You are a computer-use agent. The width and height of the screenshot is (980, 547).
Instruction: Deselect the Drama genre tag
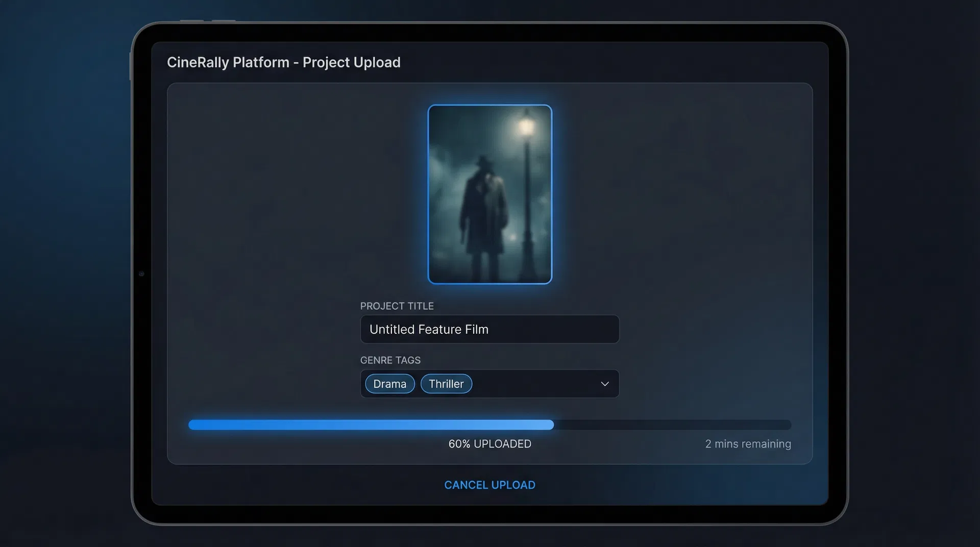pyautogui.click(x=389, y=384)
